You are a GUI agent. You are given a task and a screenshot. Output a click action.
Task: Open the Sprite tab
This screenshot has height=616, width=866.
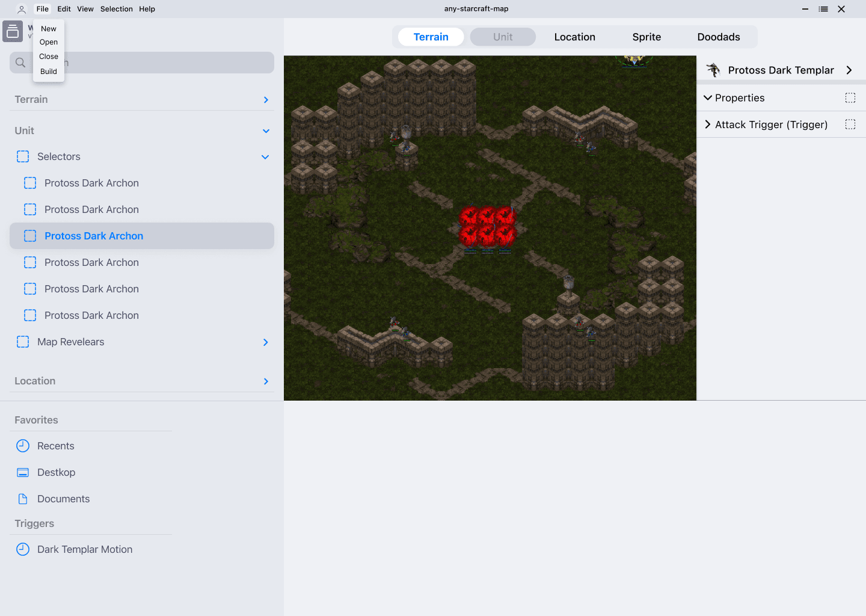(646, 37)
